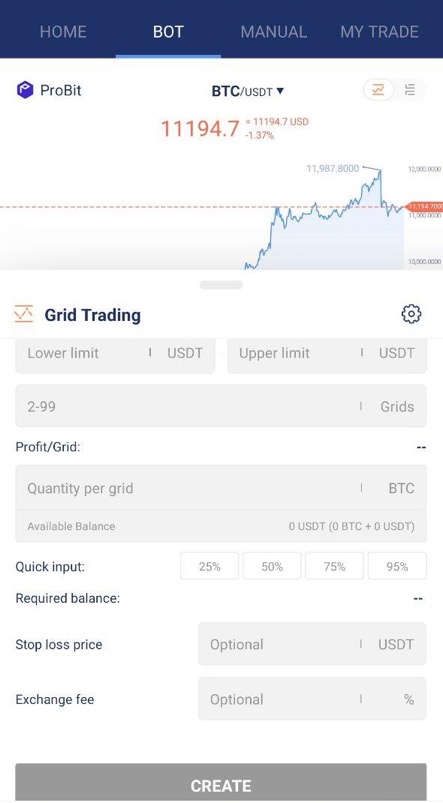The width and height of the screenshot is (443, 803).
Task: Choose 95% quick input
Action: pos(397,566)
